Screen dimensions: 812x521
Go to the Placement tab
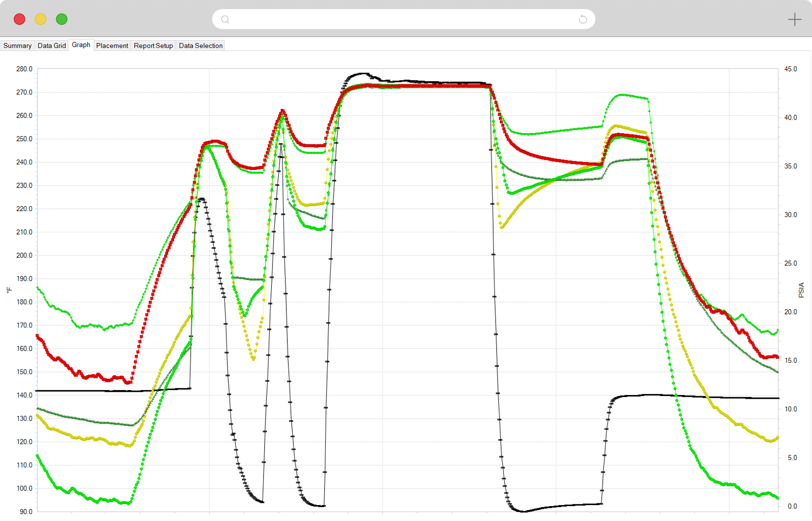(112, 46)
